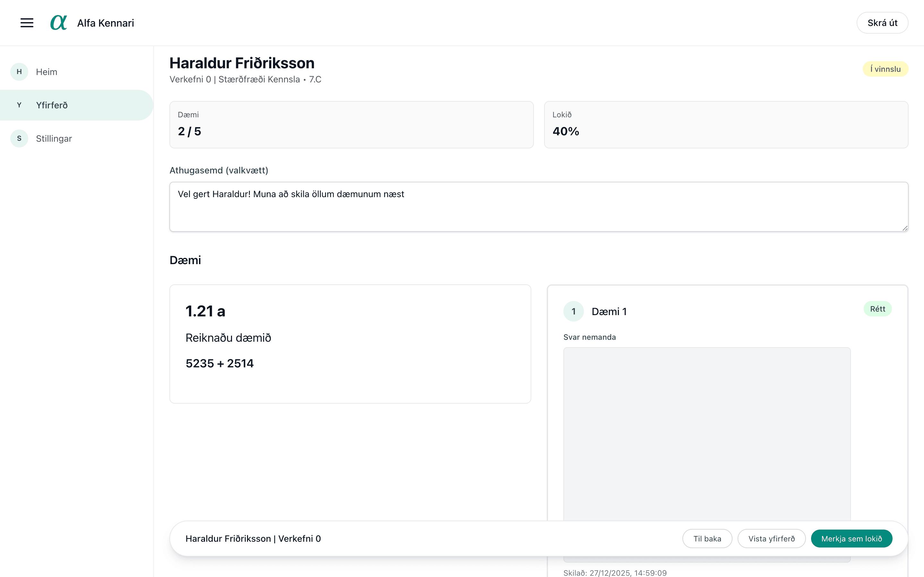Click the Alfa Kennari title link
Screen dimensions: 924x577
pos(105,23)
